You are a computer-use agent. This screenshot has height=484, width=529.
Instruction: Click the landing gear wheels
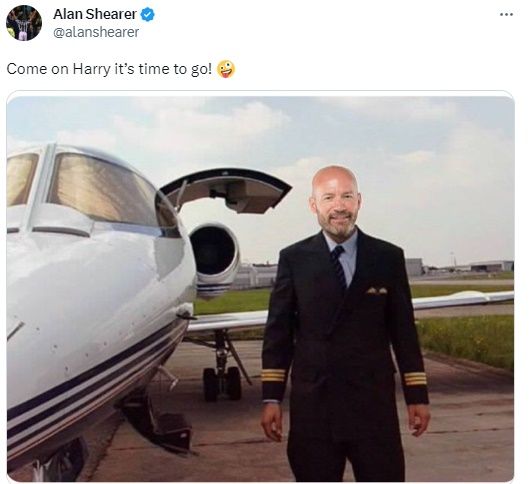coord(223,383)
